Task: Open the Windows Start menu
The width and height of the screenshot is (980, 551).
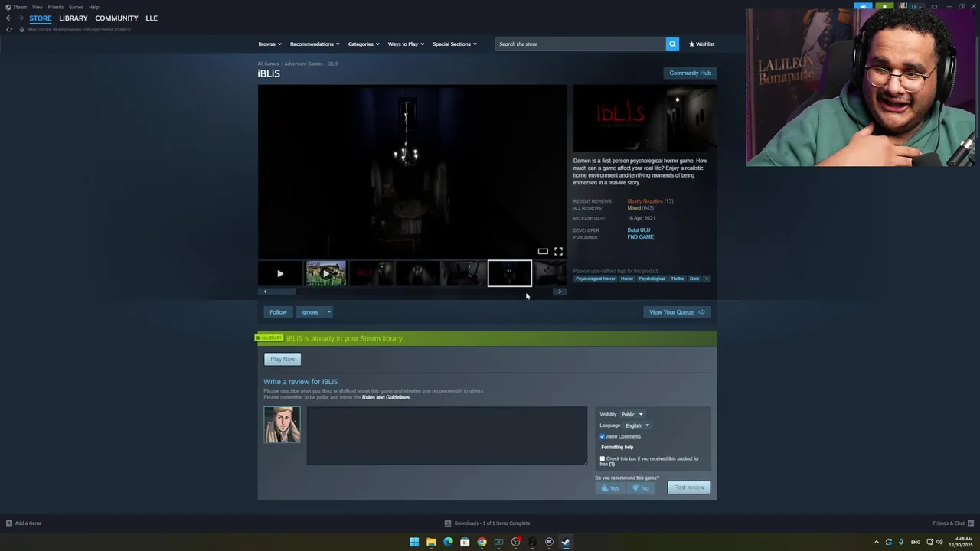Action: (414, 542)
